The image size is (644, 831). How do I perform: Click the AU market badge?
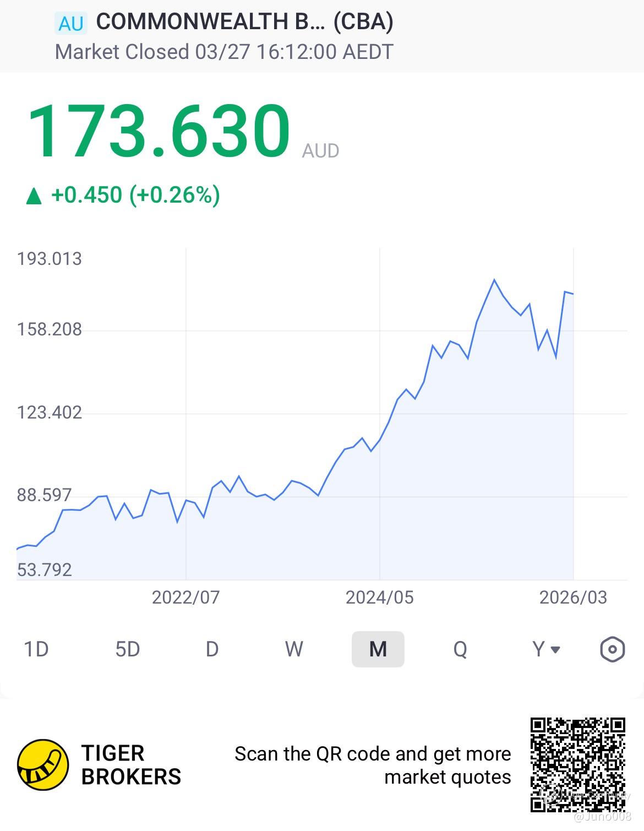click(71, 24)
